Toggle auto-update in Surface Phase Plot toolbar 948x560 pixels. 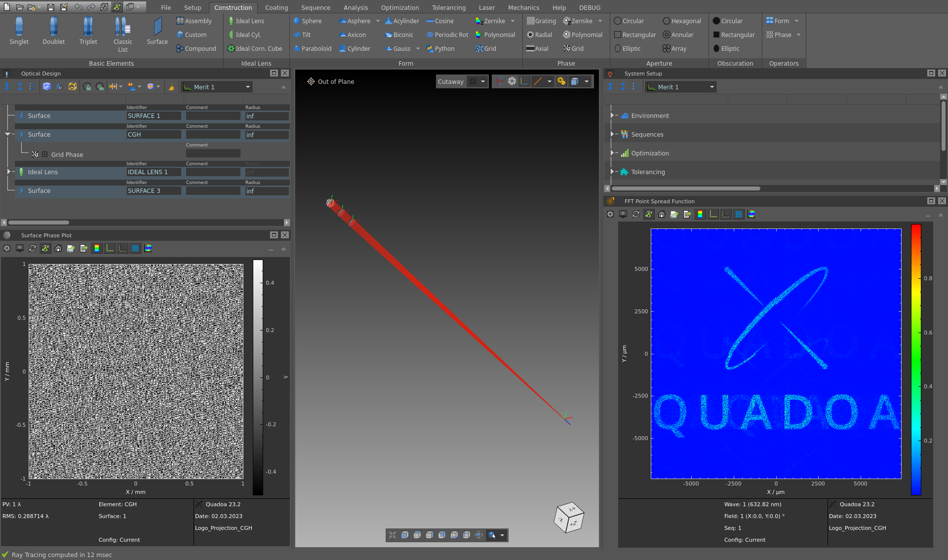coord(45,248)
